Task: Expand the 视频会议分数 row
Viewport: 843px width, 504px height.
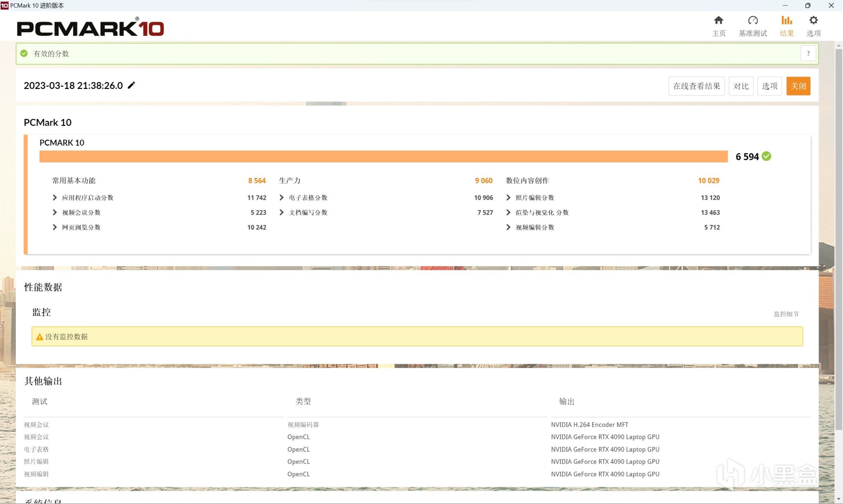Action: [x=55, y=212]
